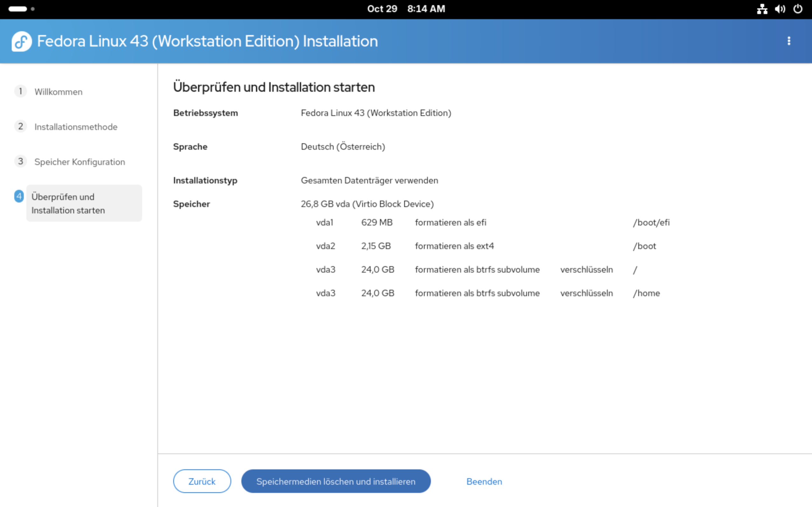812x507 pixels.
Task: Click the volume speaker icon in top bar
Action: point(780,9)
